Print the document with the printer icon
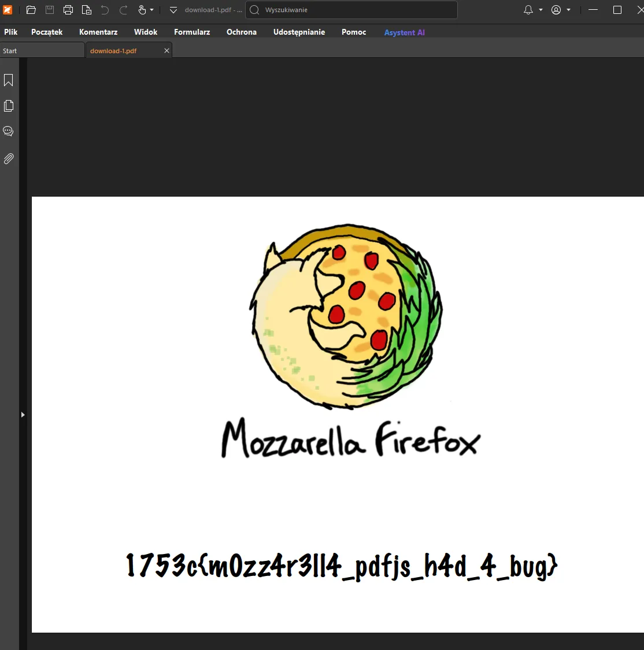 click(x=68, y=10)
